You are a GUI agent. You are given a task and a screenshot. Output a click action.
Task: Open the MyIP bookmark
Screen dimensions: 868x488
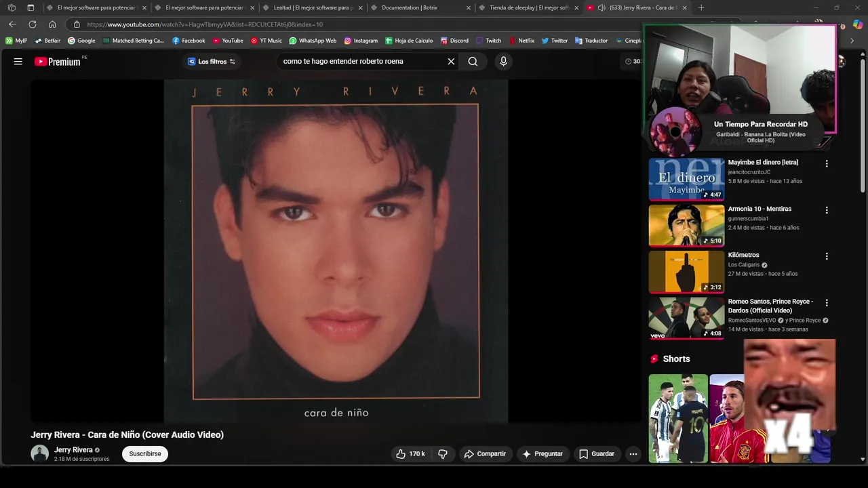[16, 41]
